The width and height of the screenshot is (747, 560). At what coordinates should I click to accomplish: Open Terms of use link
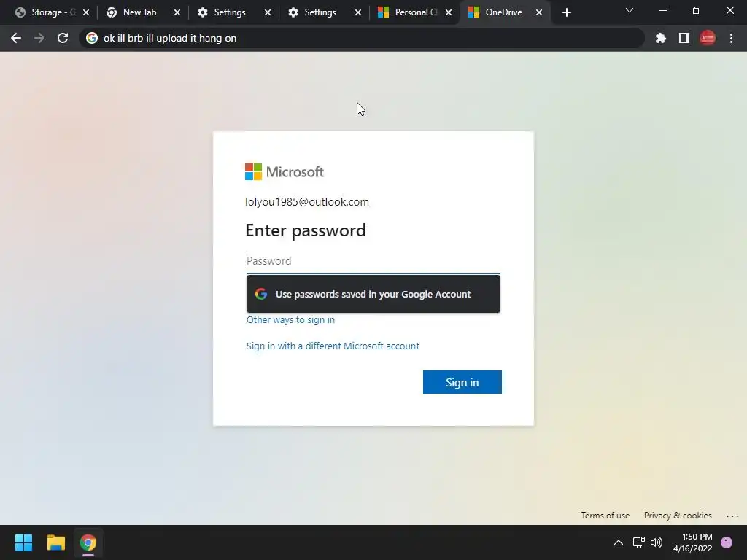(x=605, y=516)
